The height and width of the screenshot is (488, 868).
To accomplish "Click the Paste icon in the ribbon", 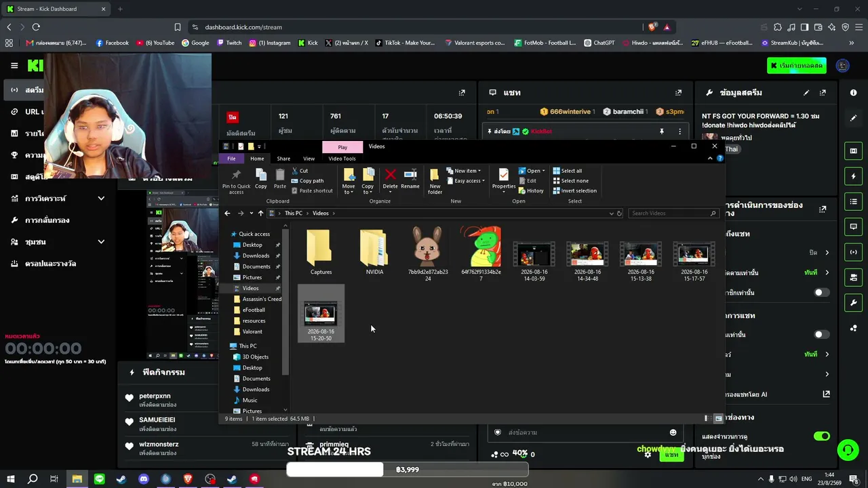I will [280, 179].
